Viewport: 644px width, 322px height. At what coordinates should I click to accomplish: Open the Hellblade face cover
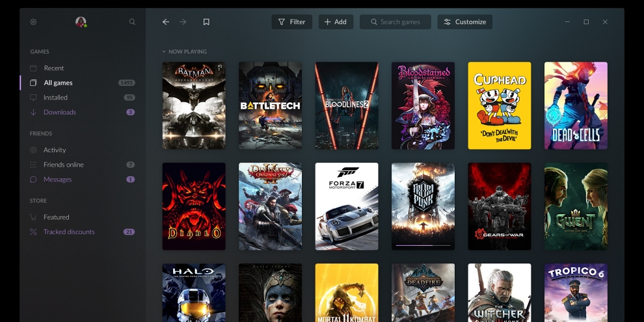pos(270,293)
